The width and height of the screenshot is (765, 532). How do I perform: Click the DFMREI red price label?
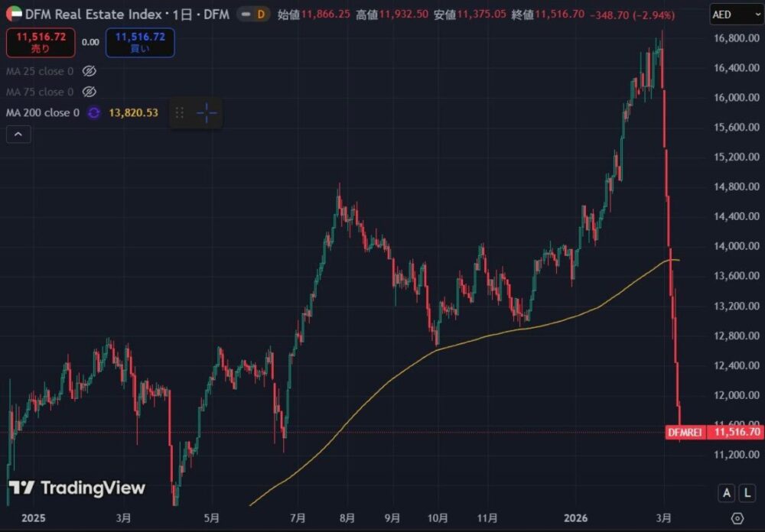(x=685, y=433)
